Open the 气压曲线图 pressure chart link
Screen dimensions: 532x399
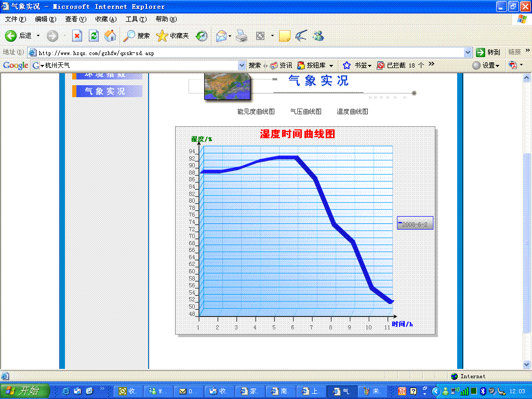(305, 112)
